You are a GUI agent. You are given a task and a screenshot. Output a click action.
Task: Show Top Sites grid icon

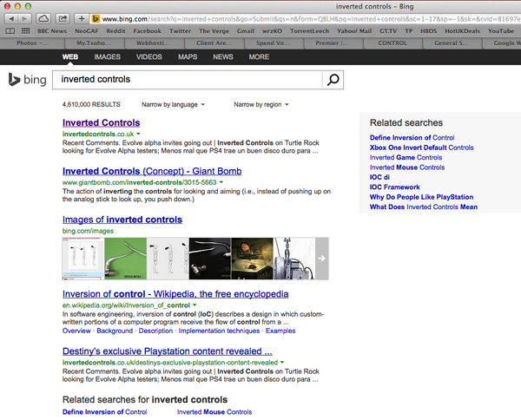click(25, 31)
